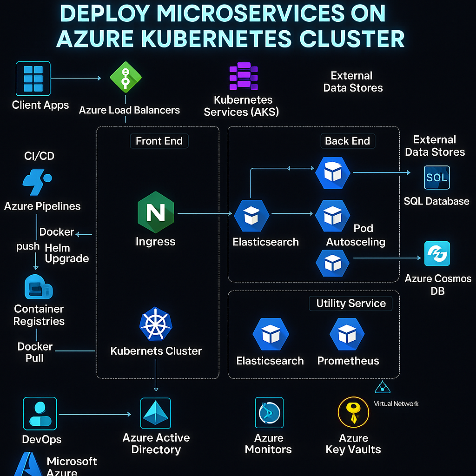The width and height of the screenshot is (476, 476).
Task: Select the green Azure Load Balancers icon
Action: click(126, 77)
